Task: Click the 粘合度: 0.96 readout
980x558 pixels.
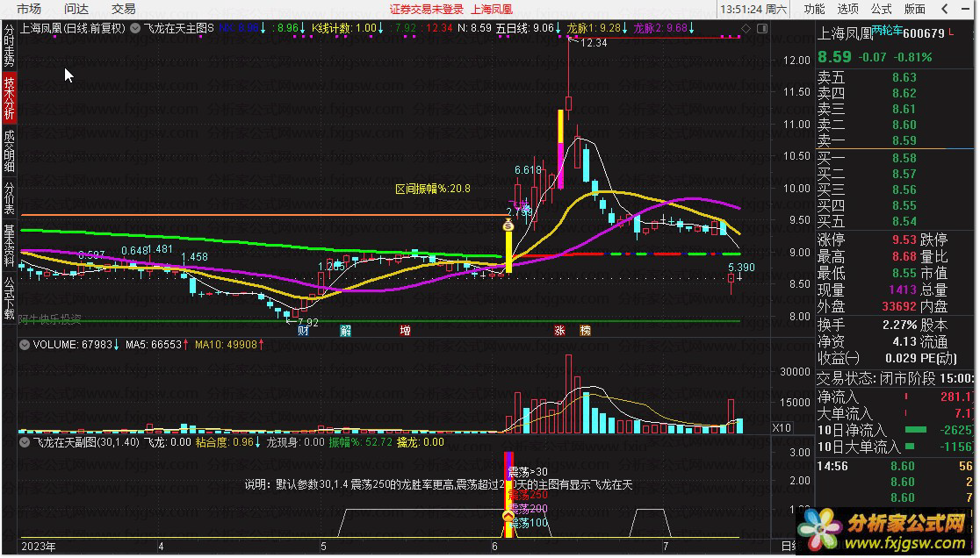Action: point(225,442)
